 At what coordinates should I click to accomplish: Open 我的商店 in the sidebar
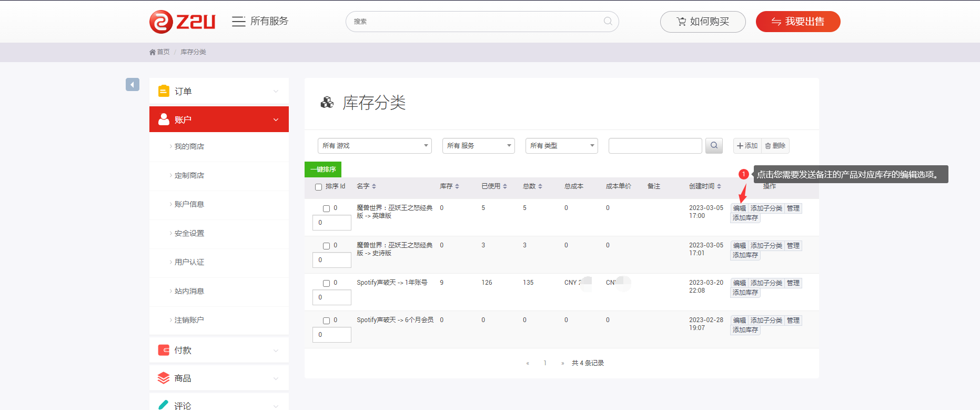tap(189, 147)
